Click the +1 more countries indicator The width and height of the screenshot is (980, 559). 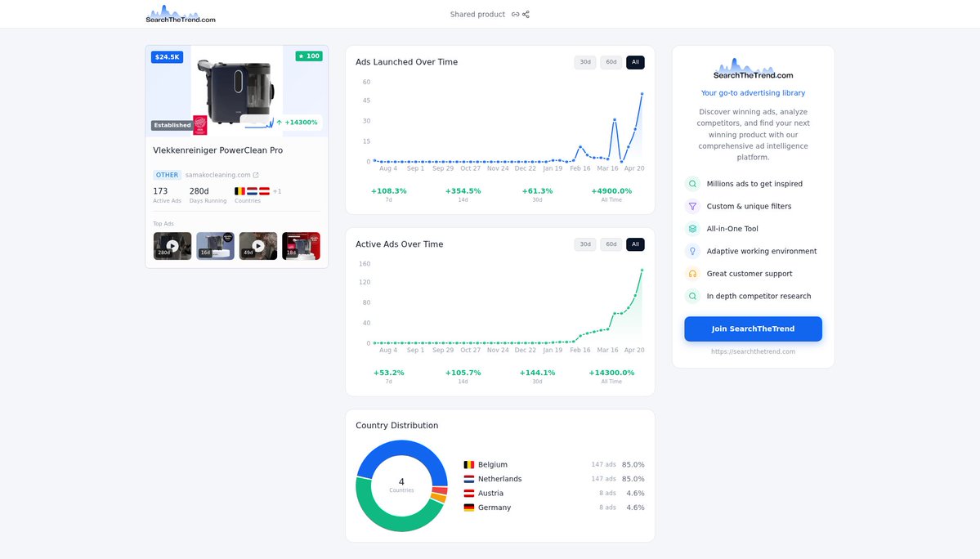click(x=277, y=191)
